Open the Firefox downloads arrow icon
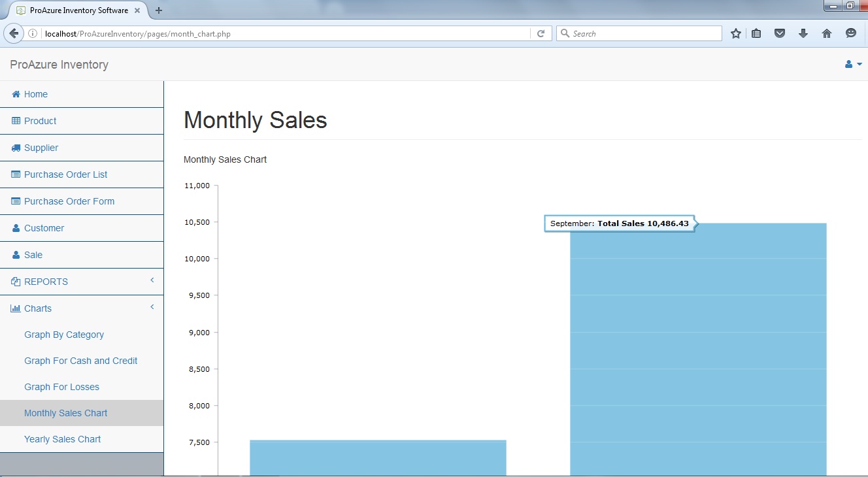The image size is (868, 477). click(x=803, y=33)
